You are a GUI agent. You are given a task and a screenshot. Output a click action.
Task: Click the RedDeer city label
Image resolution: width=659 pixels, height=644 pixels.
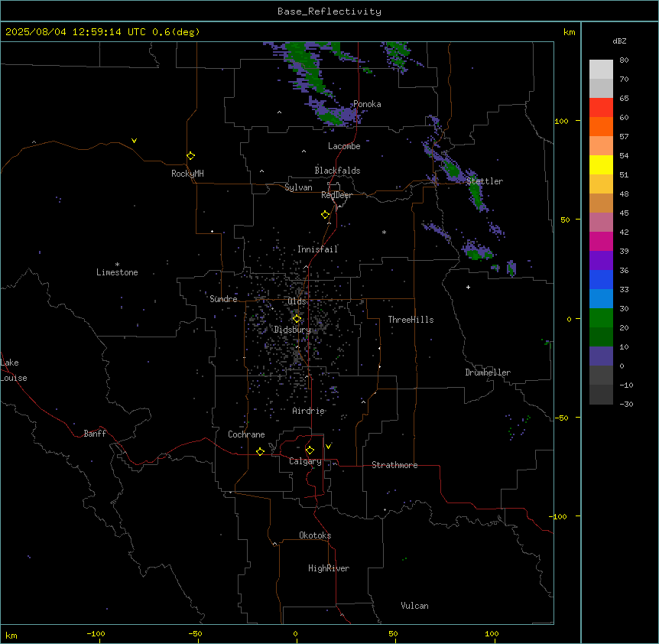tap(336, 195)
